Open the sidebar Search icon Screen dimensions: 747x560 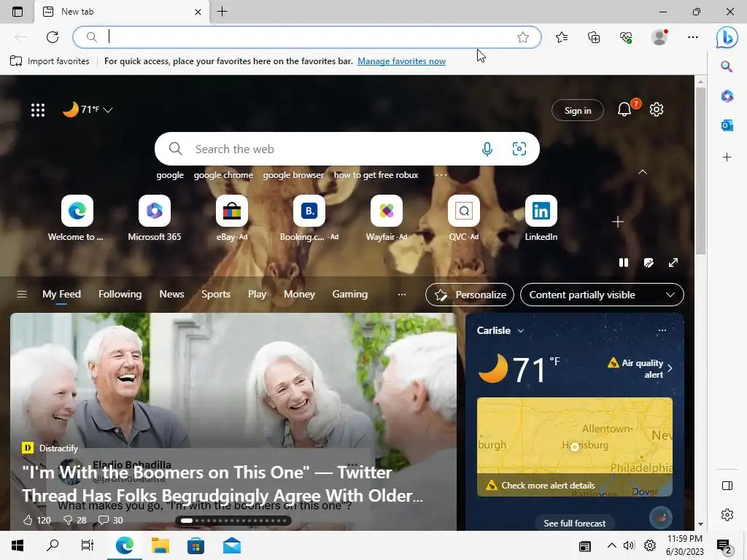tap(727, 66)
